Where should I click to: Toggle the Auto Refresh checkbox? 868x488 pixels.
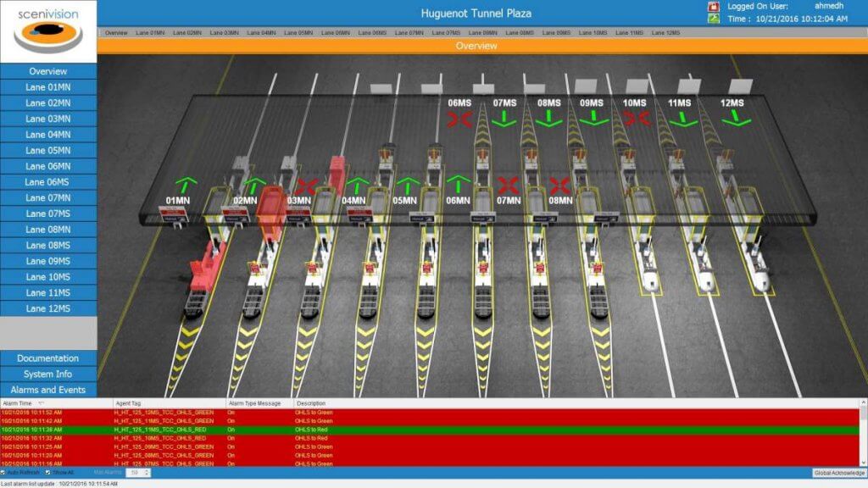[3, 473]
